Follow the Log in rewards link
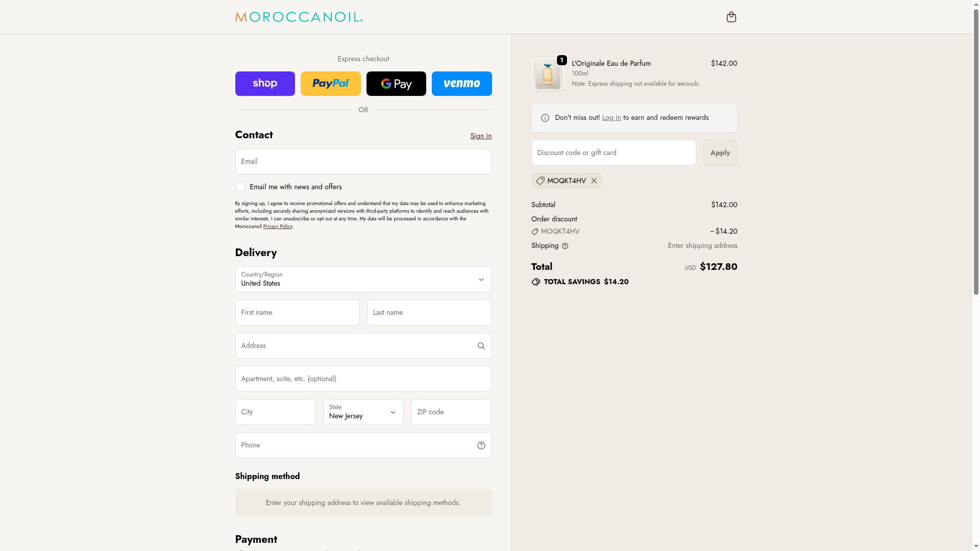This screenshot has height=551, width=980. click(x=611, y=118)
